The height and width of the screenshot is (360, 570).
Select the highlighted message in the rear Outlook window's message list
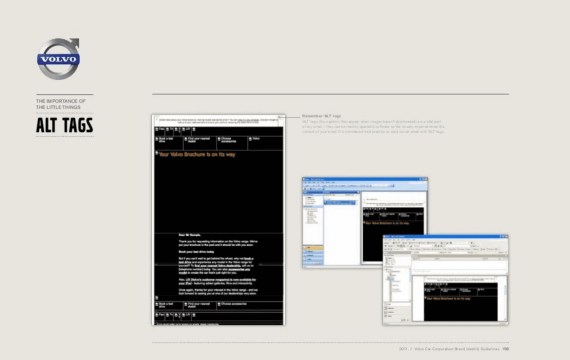click(x=340, y=203)
